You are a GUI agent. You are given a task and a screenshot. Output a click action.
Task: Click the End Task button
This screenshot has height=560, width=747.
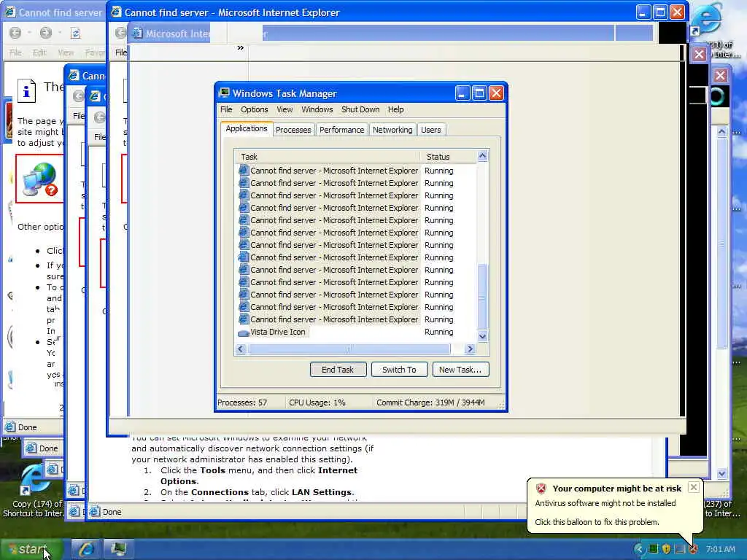tap(338, 370)
